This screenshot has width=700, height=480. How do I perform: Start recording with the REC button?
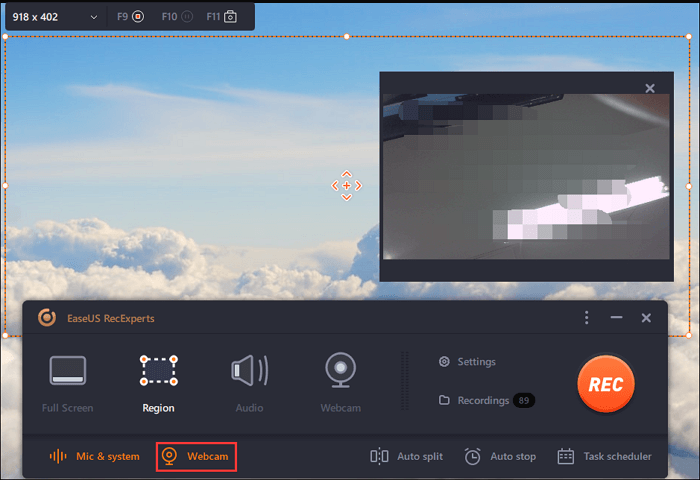coord(606,384)
